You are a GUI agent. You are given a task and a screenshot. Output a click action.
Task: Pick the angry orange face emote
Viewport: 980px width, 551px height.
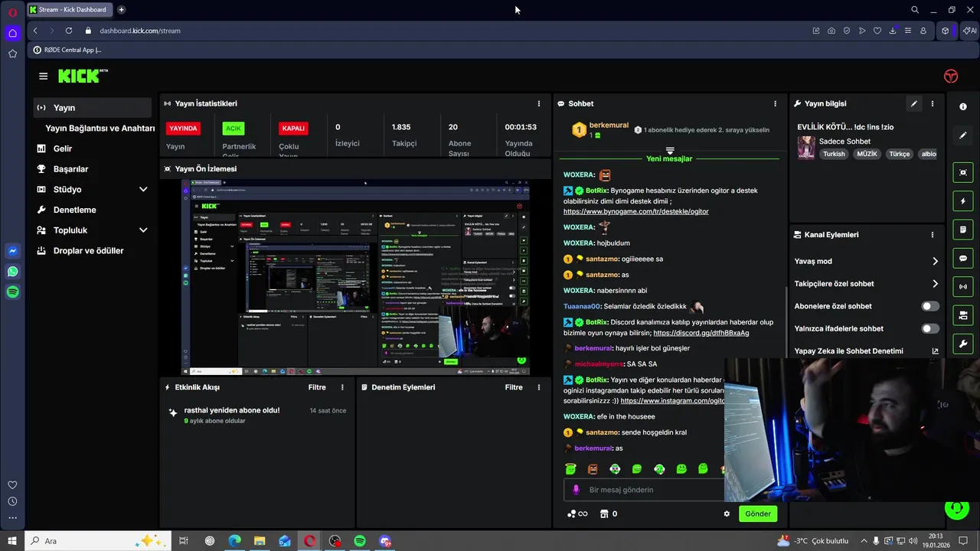click(x=593, y=469)
